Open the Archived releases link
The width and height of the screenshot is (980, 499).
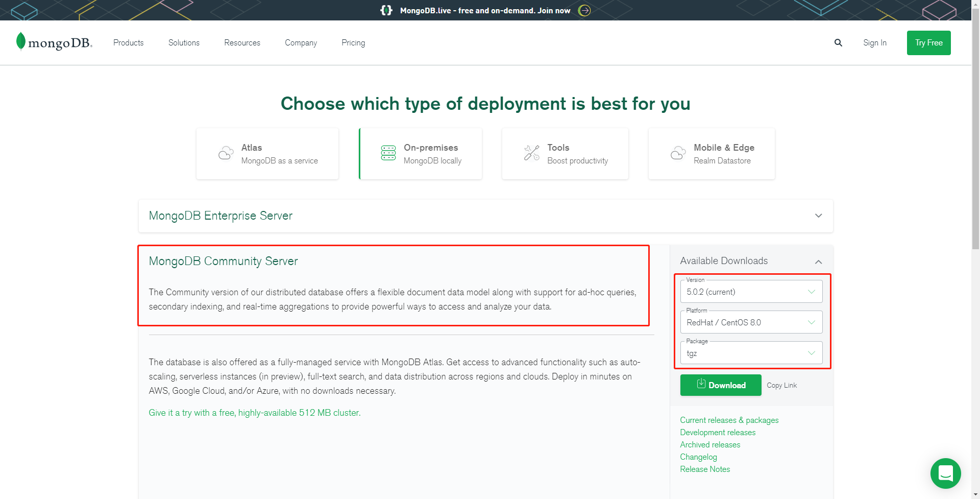click(709, 445)
